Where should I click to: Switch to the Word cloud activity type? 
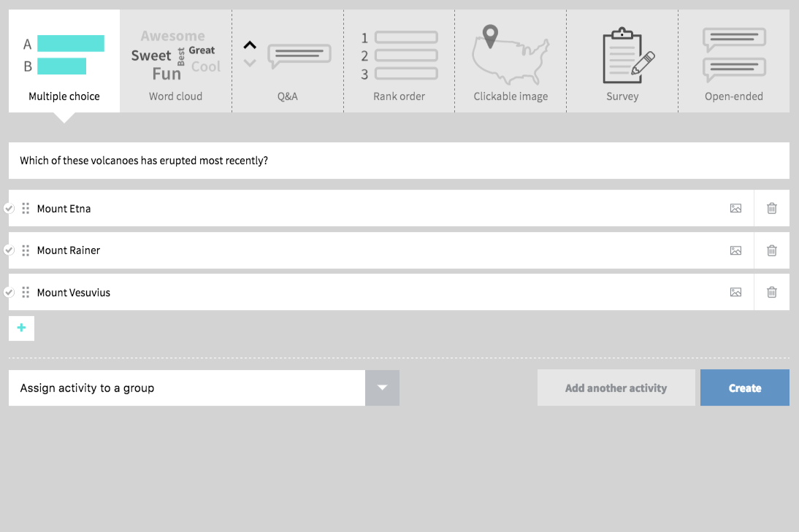tap(175, 62)
